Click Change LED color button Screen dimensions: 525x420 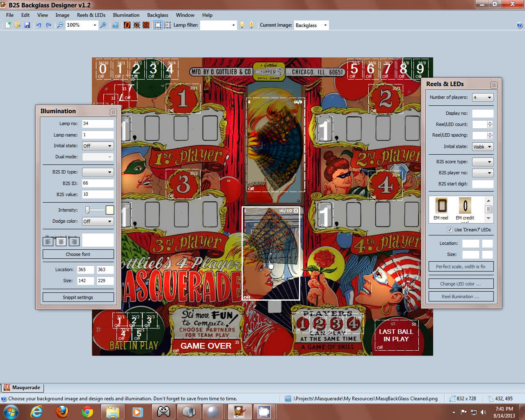point(461,283)
